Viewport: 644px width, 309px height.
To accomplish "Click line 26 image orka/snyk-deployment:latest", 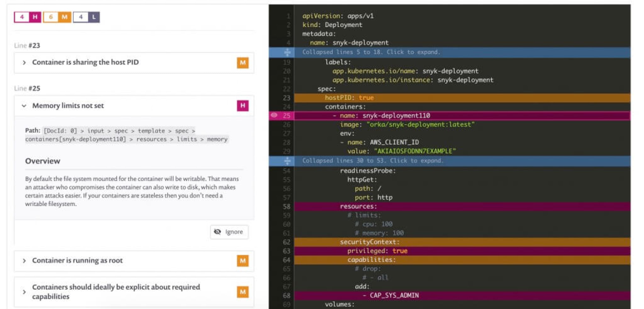I will 407,125.
